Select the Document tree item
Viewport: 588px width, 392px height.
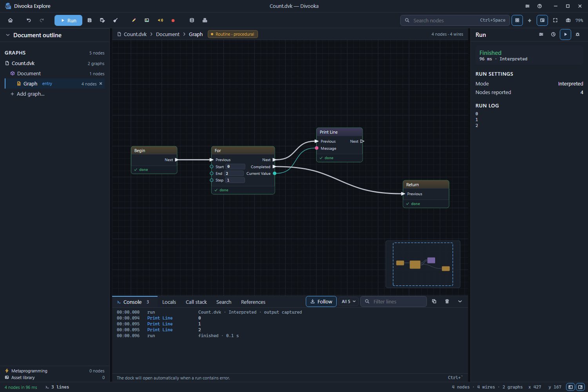pyautogui.click(x=55, y=73)
